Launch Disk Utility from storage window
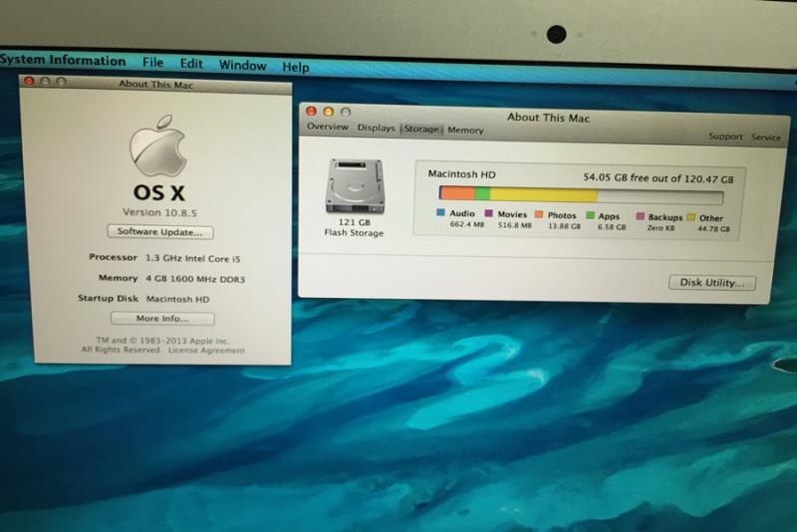This screenshot has height=532, width=797. click(712, 283)
